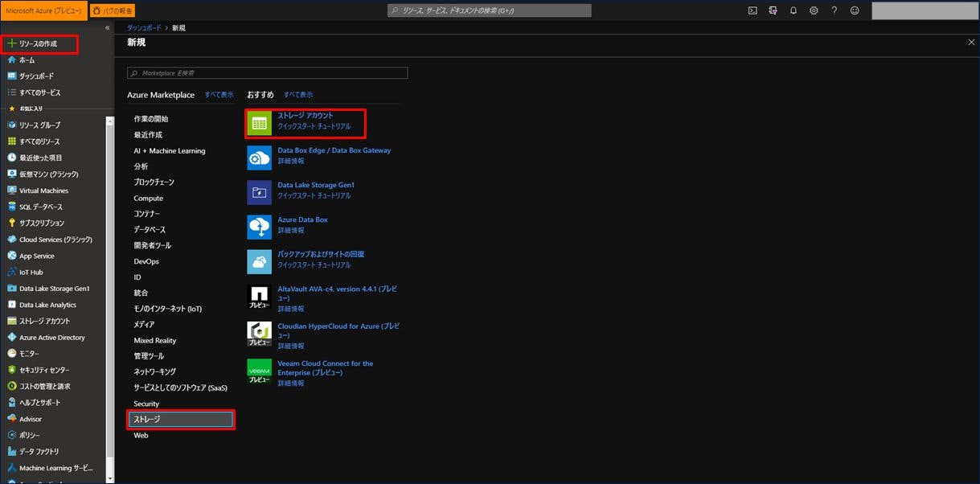Open the help question mark icon
This screenshot has width=980, height=484.
[x=834, y=10]
